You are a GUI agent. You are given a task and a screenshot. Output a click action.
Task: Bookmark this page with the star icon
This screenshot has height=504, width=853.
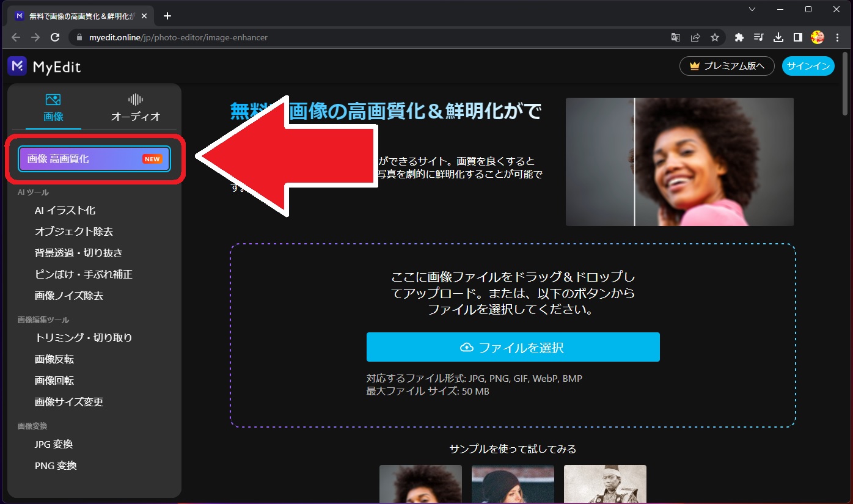[x=715, y=37]
